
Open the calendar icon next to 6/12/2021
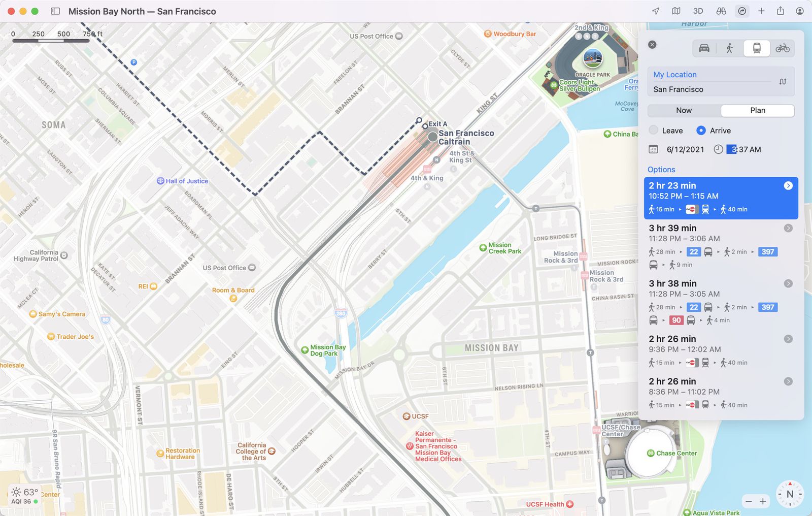[654, 149]
